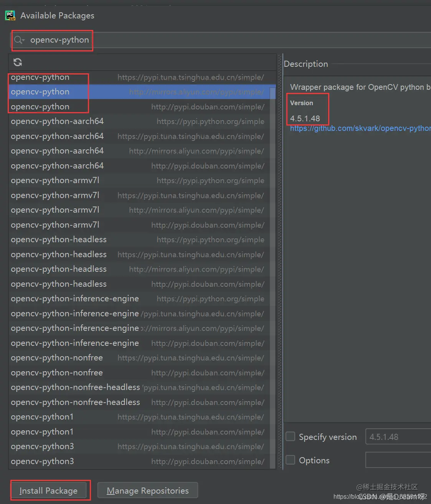Enable the Options checkbox
Viewport: 431px width, 504px height.
(291, 460)
